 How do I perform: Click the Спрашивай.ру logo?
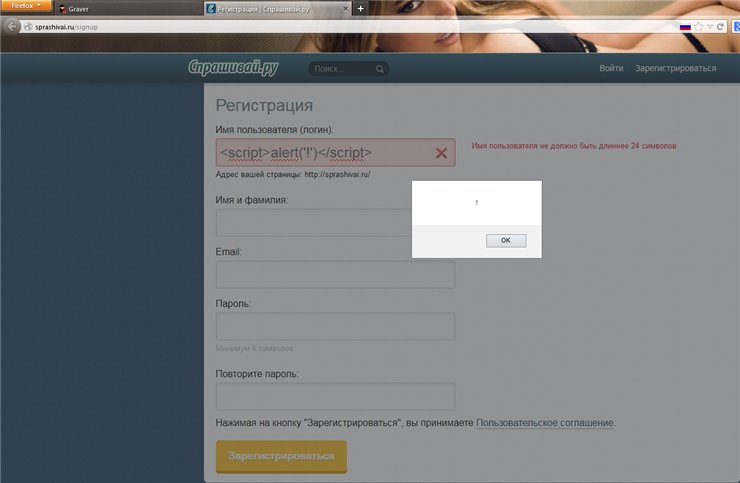[233, 68]
